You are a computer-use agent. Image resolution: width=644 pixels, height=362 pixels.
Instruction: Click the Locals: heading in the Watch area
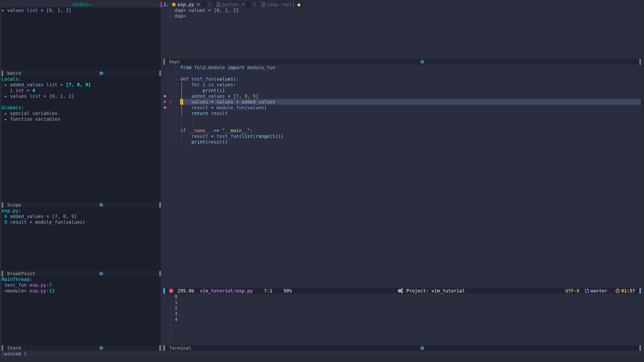point(11,79)
